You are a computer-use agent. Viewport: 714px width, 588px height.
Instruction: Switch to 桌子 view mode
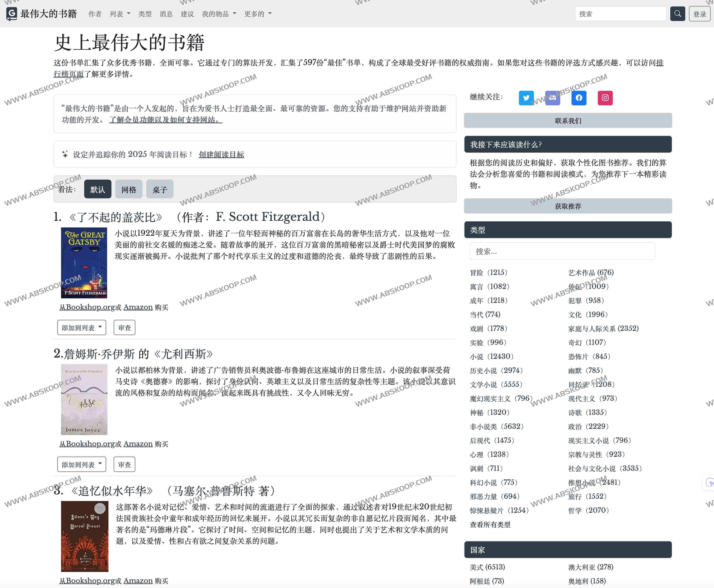tap(160, 189)
